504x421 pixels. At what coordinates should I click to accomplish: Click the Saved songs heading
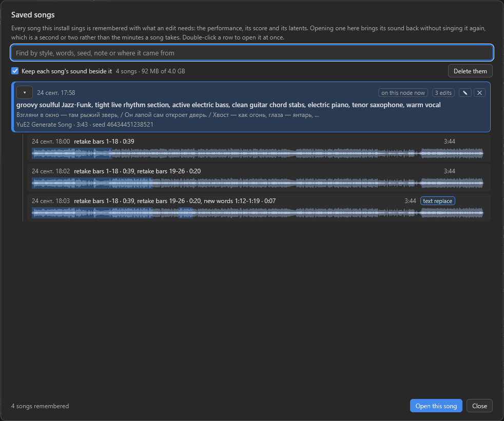(x=33, y=15)
